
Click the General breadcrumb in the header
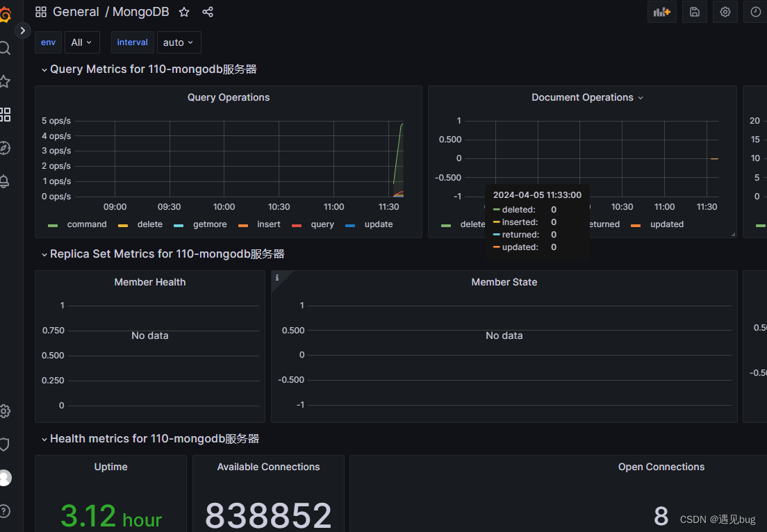tap(76, 12)
